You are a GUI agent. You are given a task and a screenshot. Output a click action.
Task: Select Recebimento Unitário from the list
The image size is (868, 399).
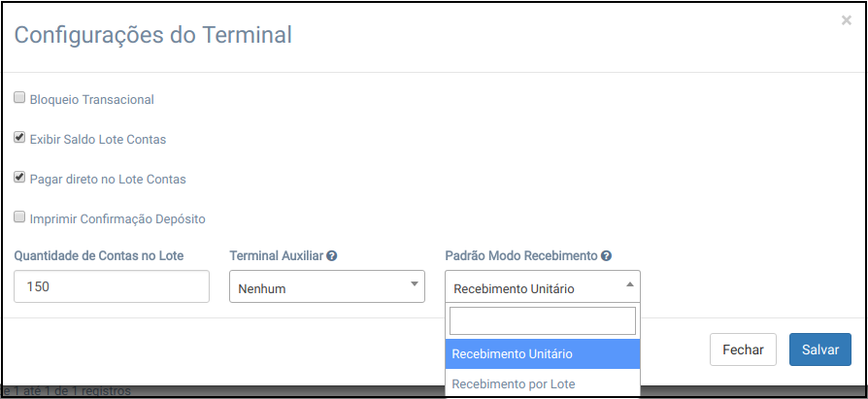click(542, 354)
